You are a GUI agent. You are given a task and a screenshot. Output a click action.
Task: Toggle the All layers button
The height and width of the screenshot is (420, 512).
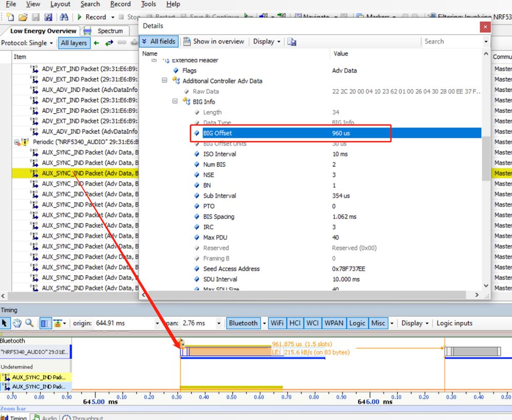[74, 43]
